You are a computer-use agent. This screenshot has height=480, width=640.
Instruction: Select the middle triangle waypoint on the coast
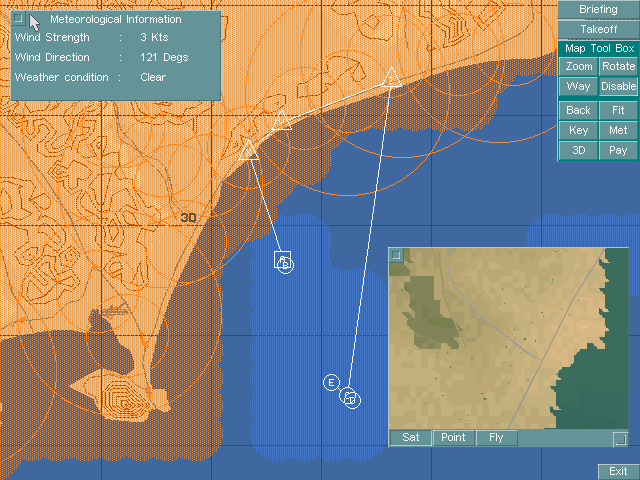click(x=281, y=121)
